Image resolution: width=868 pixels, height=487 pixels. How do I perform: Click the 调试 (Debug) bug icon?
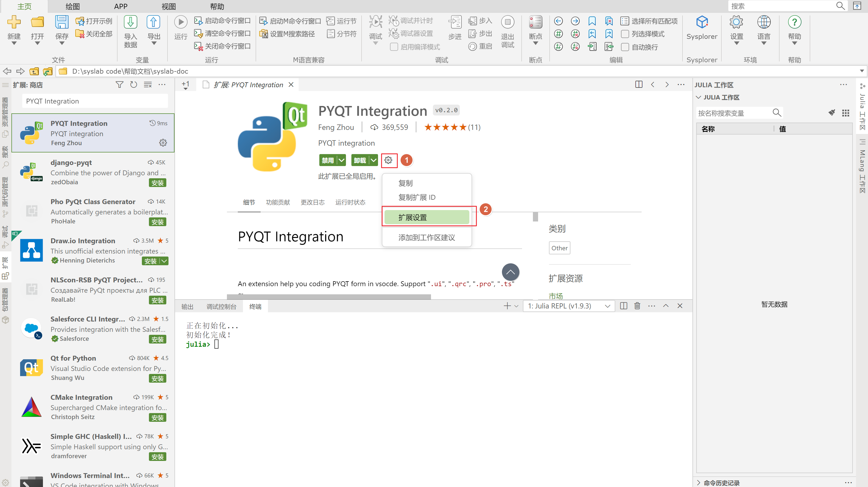[x=375, y=22]
